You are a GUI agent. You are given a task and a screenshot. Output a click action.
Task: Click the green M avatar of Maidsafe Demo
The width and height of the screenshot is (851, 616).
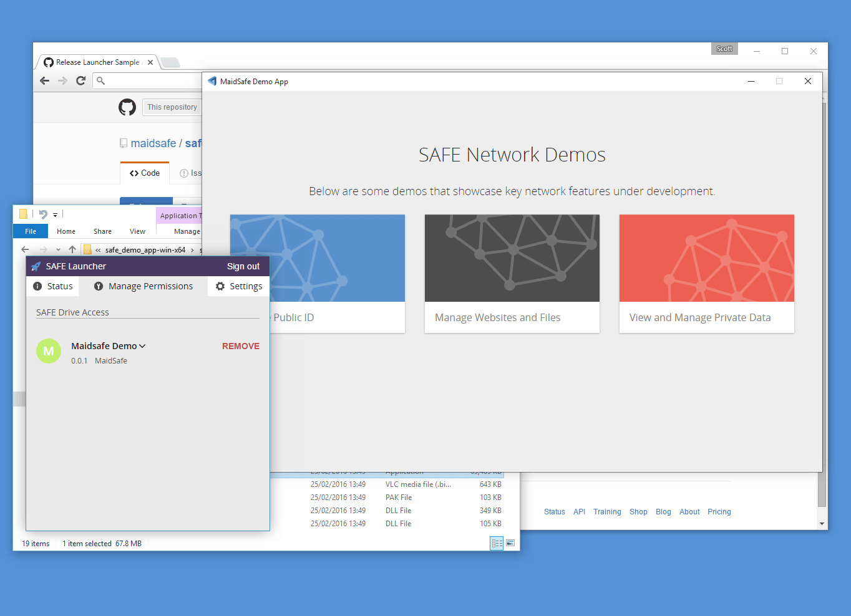coord(49,351)
